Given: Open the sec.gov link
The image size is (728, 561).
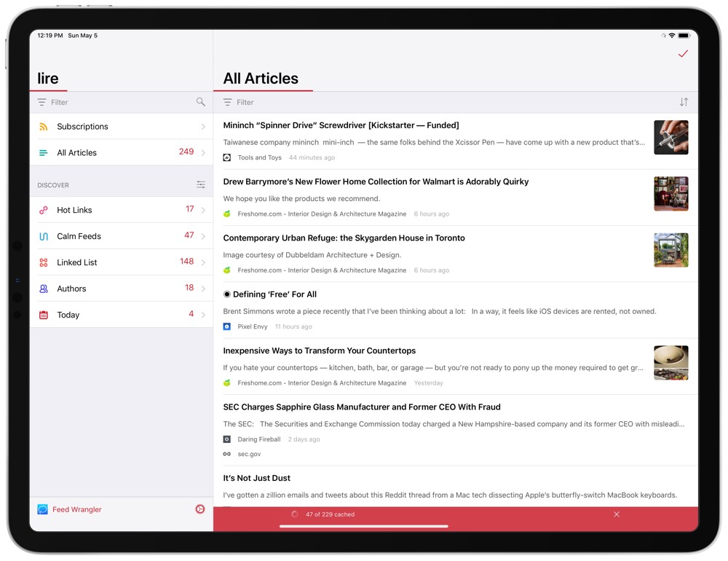Looking at the screenshot, I should [249, 454].
